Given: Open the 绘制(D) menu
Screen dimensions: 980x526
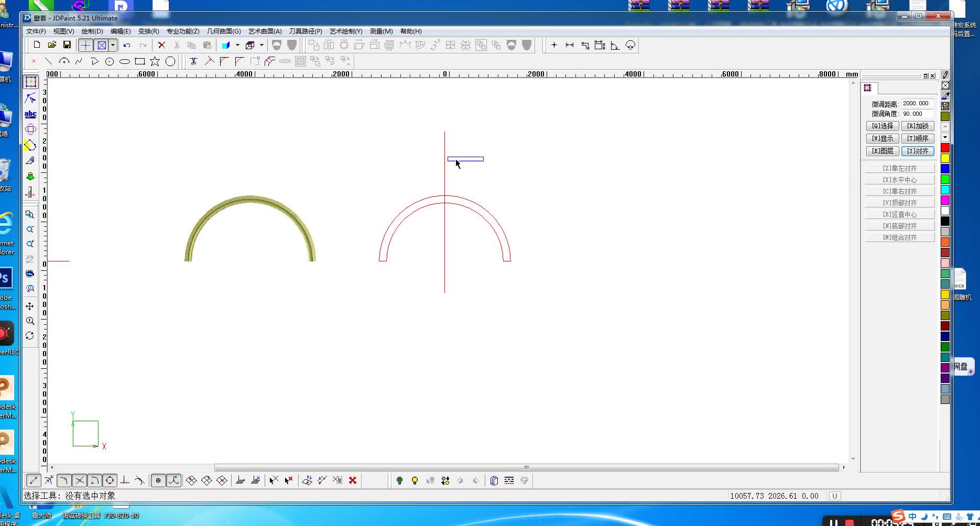Looking at the screenshot, I should click(x=92, y=31).
